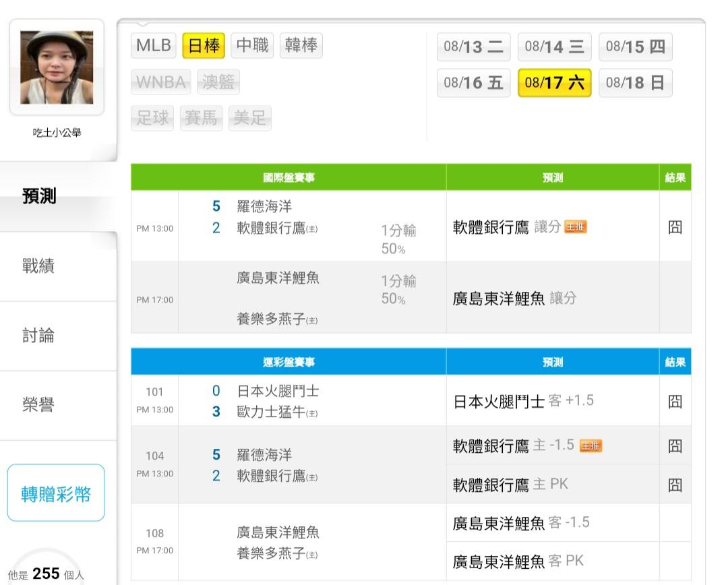Screen dimensions: 728x585
Task: Click the 國際盤賽事 table header
Action: [289, 177]
